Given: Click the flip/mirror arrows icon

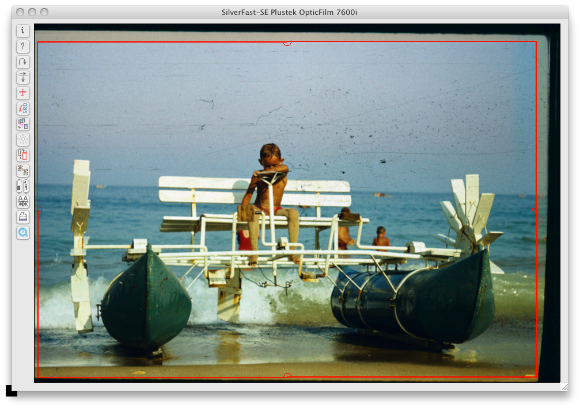Looking at the screenshot, I should [x=23, y=77].
